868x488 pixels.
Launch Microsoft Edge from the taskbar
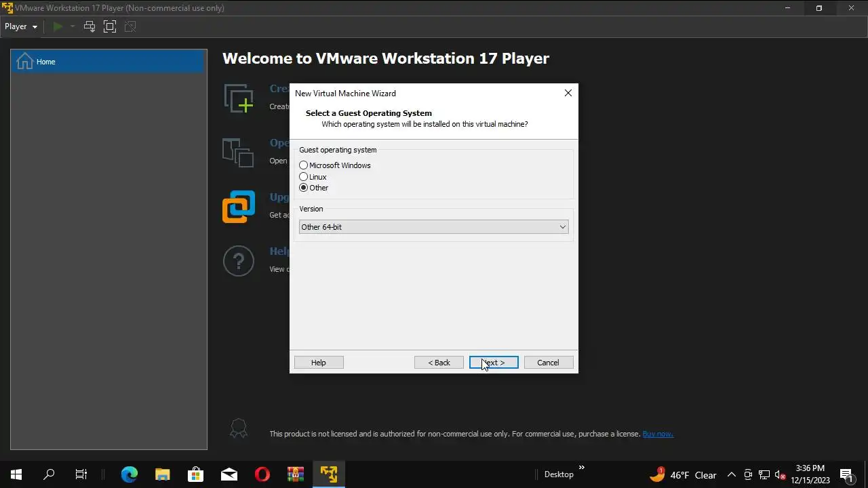point(129,474)
